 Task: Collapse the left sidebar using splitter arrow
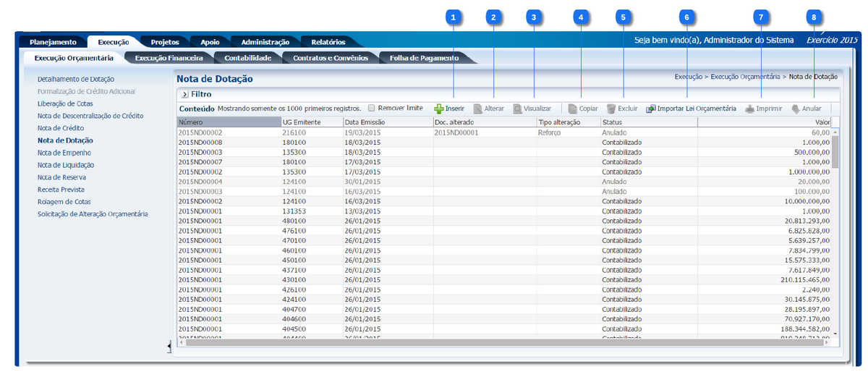pos(169,348)
